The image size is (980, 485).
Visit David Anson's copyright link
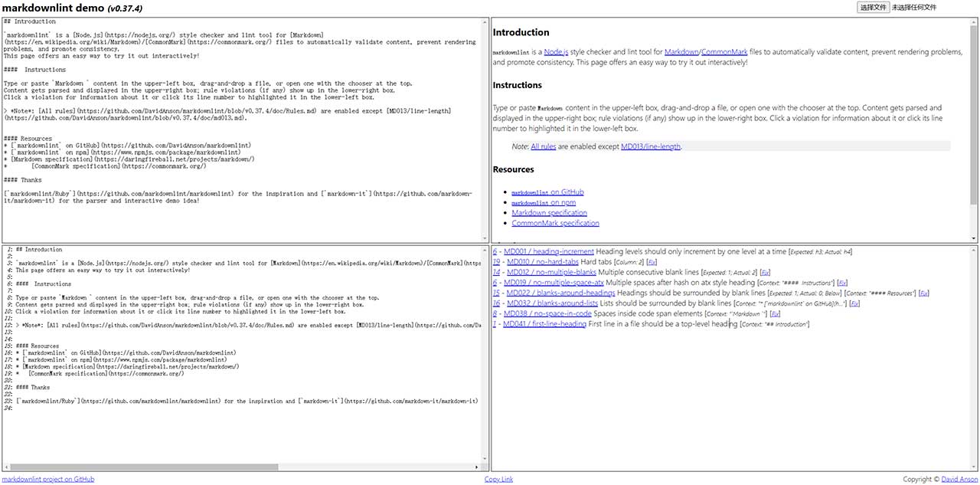959,479
